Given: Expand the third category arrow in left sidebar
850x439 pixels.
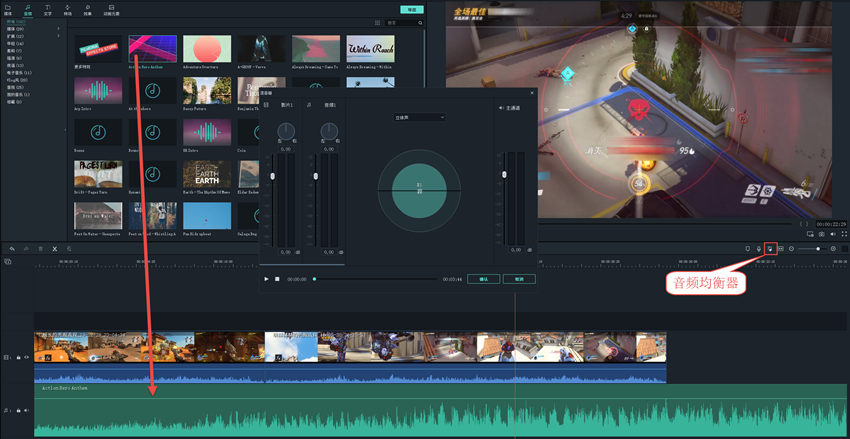Looking at the screenshot, I should coord(58,36).
